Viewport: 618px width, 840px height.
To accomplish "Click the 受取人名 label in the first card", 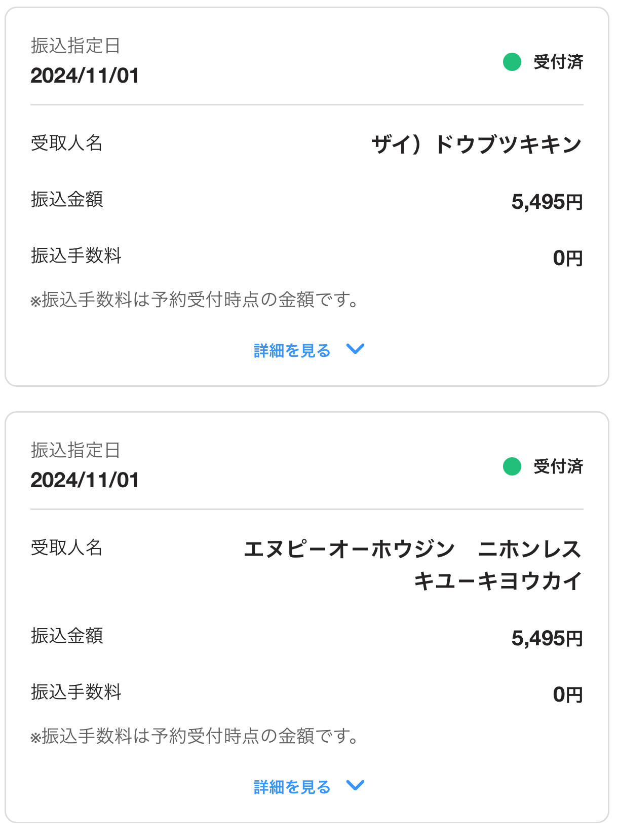I will point(66,143).
